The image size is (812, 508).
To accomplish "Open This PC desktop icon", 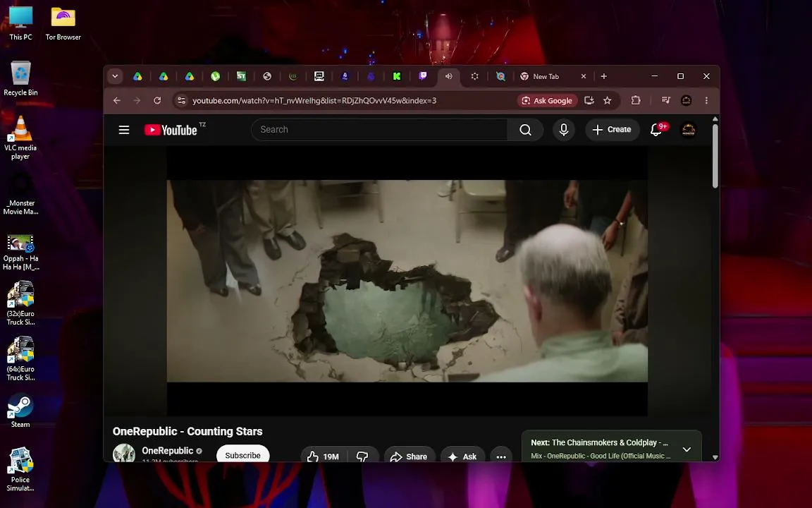I will (20, 23).
